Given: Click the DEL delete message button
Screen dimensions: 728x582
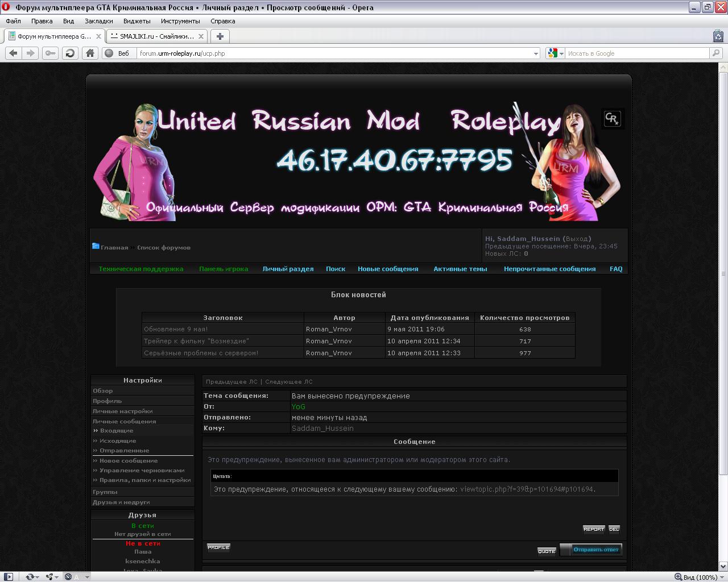Looking at the screenshot, I should click(x=614, y=529).
